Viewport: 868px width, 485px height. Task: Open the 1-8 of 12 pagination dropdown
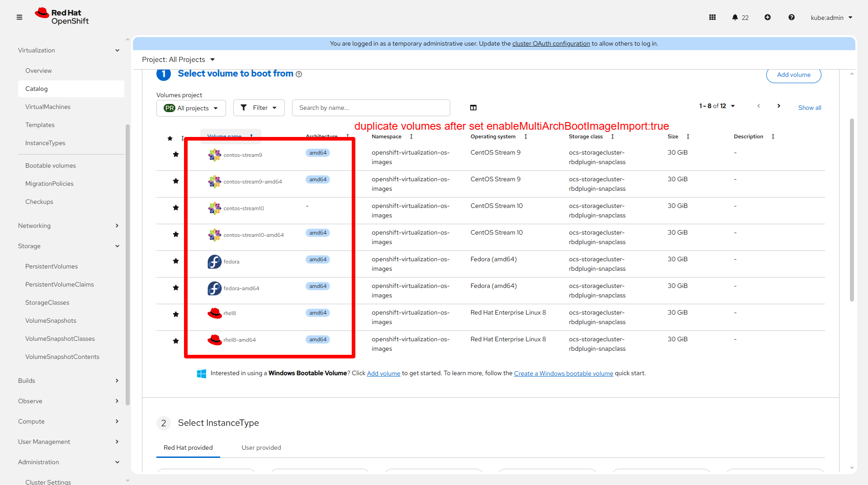click(x=717, y=106)
